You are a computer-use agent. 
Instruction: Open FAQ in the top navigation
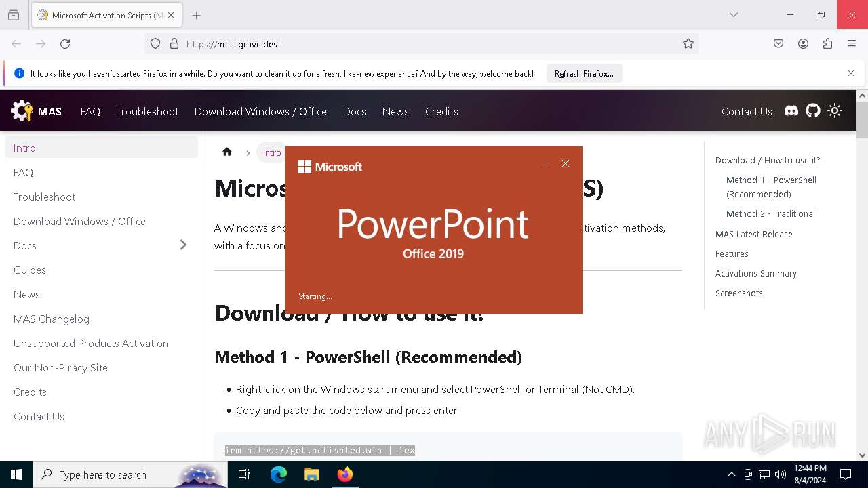point(90,111)
